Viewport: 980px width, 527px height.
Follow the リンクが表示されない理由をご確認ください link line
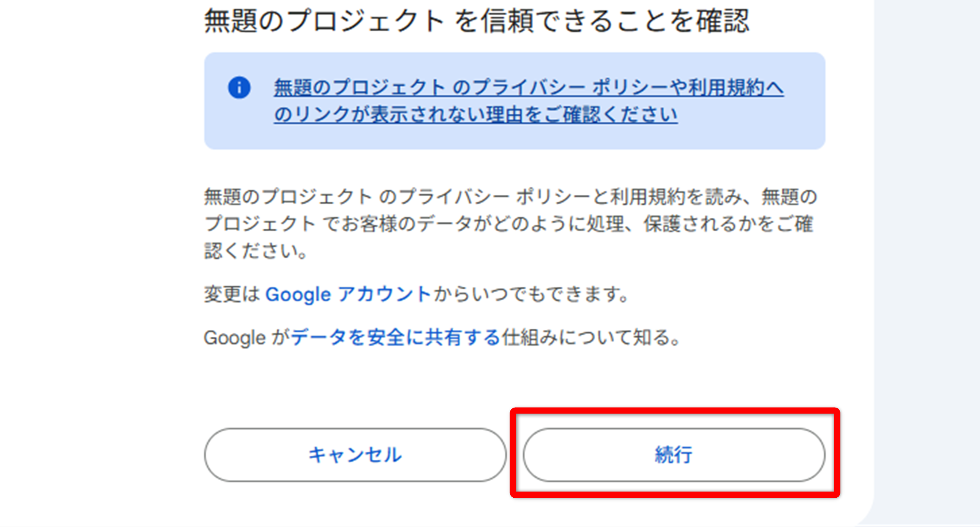476,114
